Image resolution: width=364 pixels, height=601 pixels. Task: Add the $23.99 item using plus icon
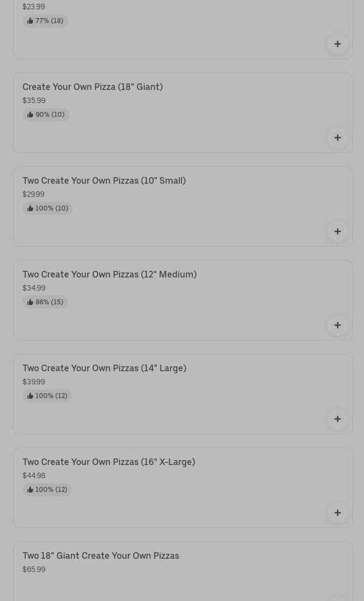[x=337, y=44]
